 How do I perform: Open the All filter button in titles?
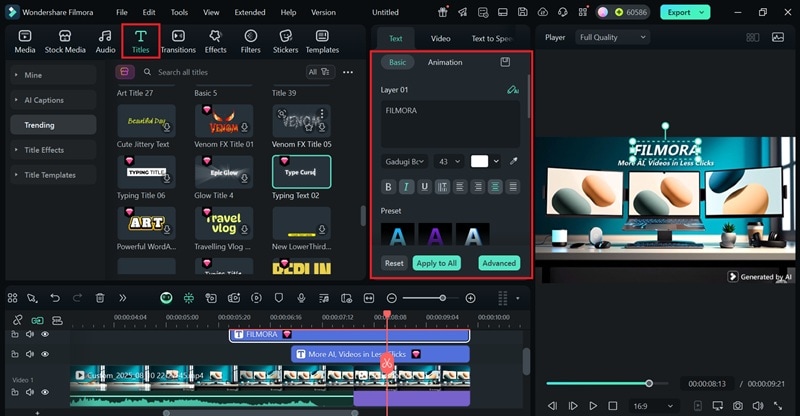coord(319,72)
